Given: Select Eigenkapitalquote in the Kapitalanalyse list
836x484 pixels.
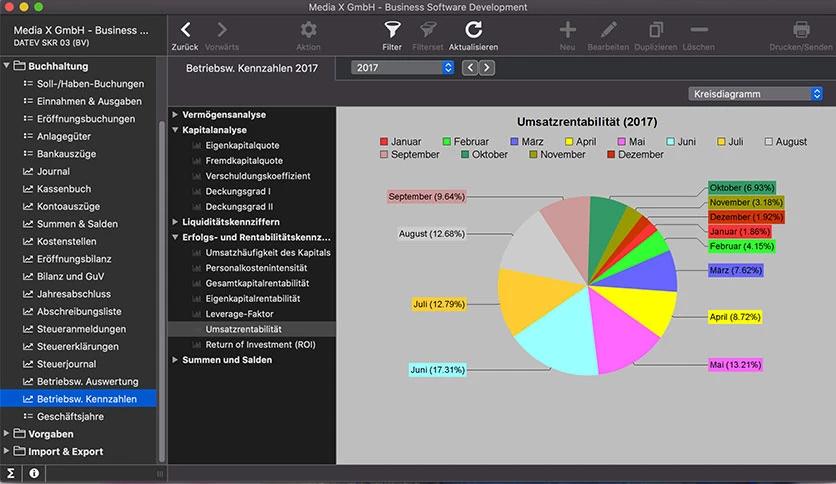Looking at the screenshot, I should [242, 145].
